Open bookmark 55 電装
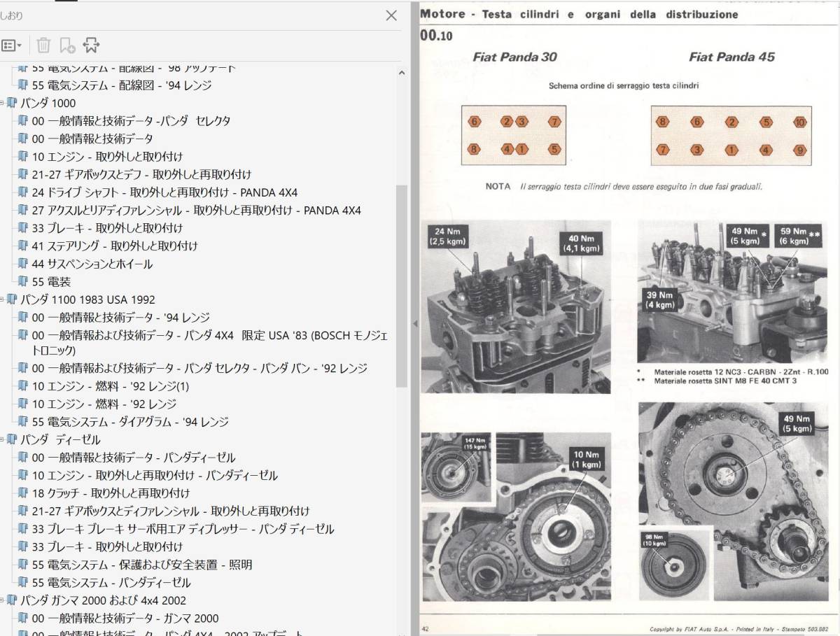This screenshot has height=636, width=840. coord(51,282)
